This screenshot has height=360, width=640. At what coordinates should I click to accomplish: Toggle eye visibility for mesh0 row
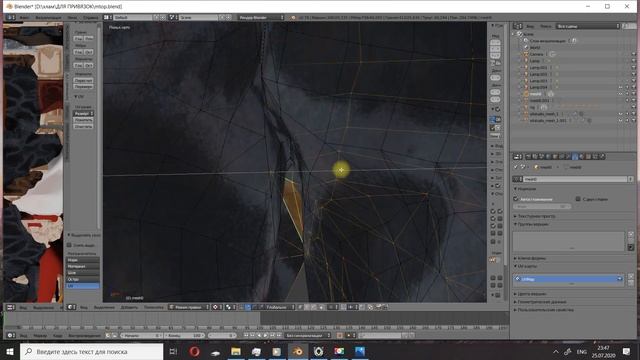(x=620, y=94)
